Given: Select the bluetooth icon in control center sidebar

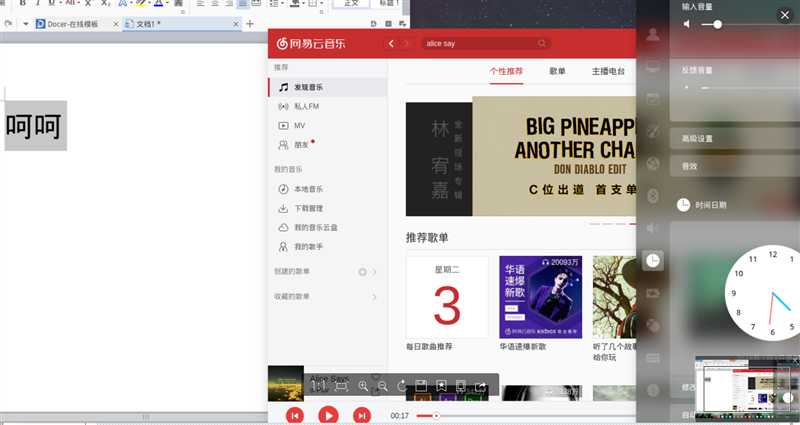Looking at the screenshot, I should [653, 196].
